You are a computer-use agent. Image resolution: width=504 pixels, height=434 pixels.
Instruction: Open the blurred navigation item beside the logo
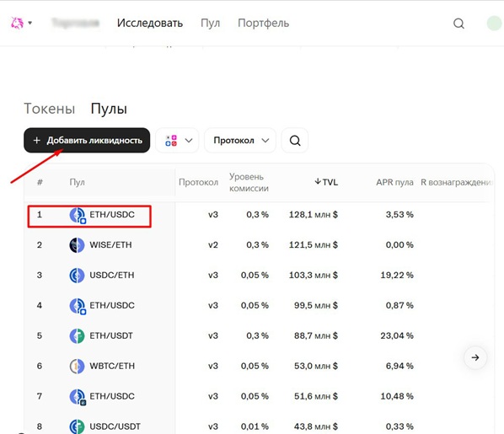tap(76, 23)
